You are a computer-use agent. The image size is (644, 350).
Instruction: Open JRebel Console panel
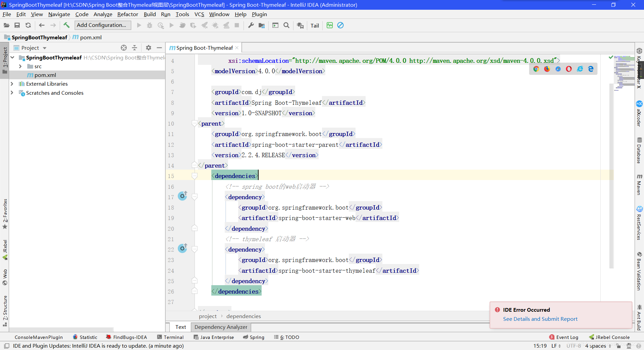(609, 337)
